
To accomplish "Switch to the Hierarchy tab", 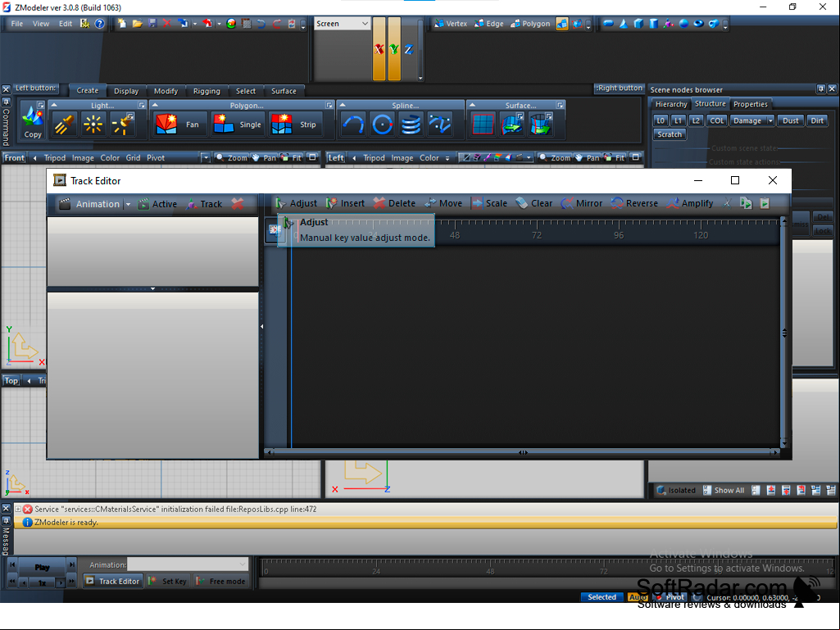I will (x=670, y=104).
